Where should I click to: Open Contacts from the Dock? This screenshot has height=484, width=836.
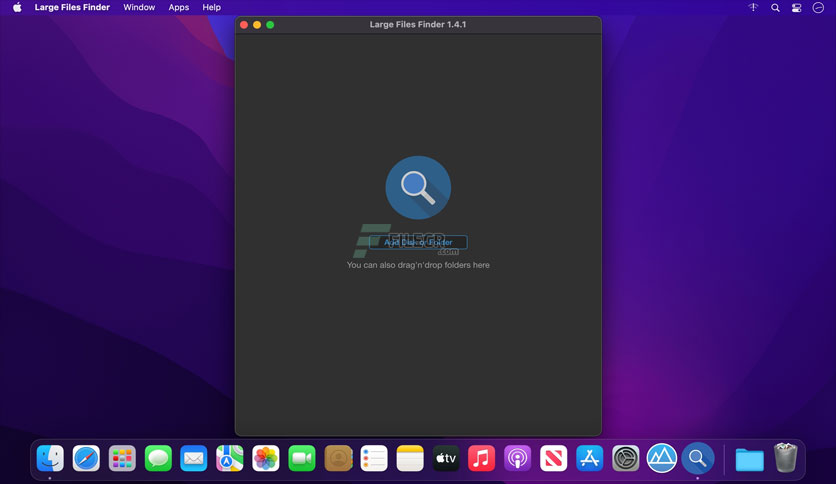coord(338,458)
